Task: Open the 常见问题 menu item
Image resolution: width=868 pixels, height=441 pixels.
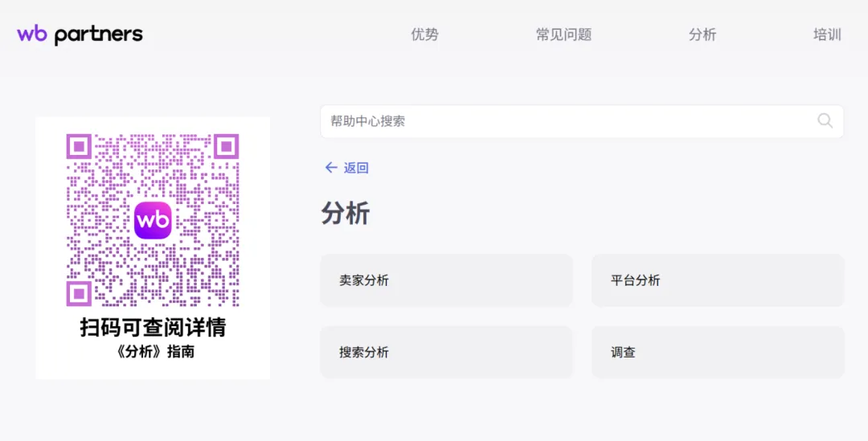Action: click(x=563, y=35)
